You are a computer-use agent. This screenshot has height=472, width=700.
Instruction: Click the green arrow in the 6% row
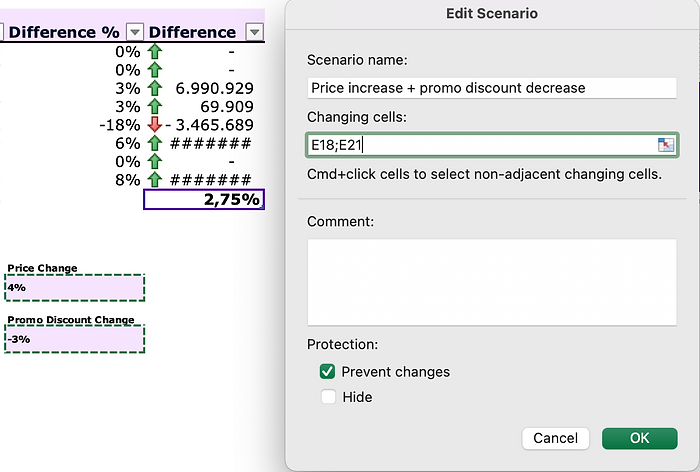pos(154,143)
